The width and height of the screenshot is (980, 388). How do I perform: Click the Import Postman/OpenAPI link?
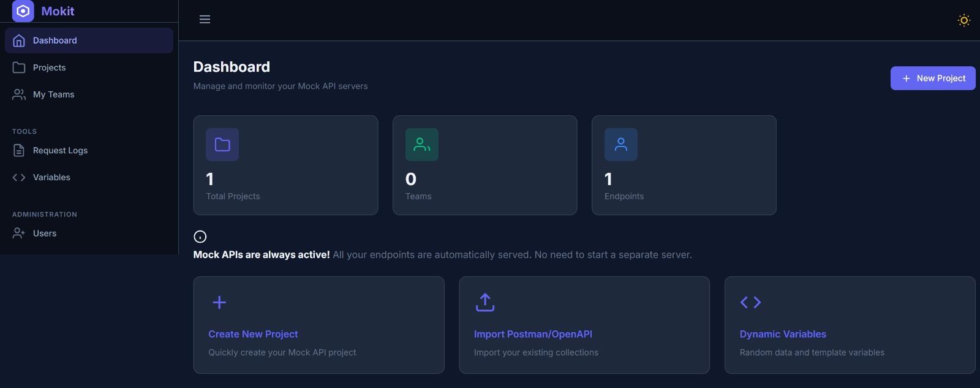coord(533,334)
